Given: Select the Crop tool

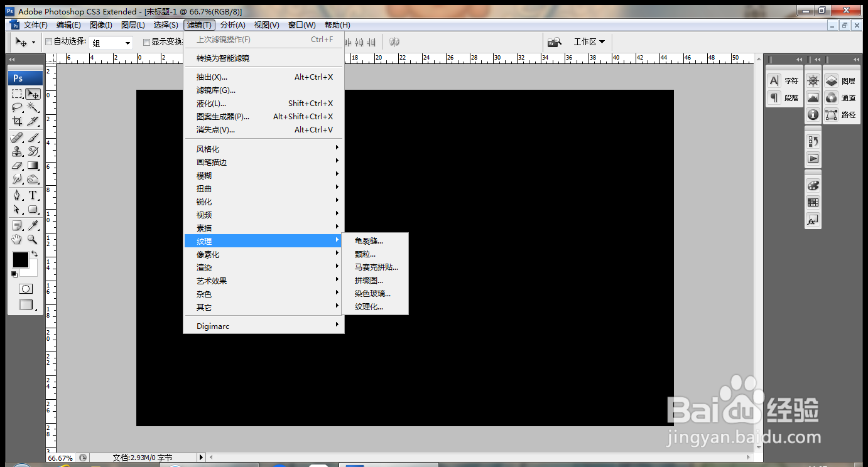Looking at the screenshot, I should 18,121.
